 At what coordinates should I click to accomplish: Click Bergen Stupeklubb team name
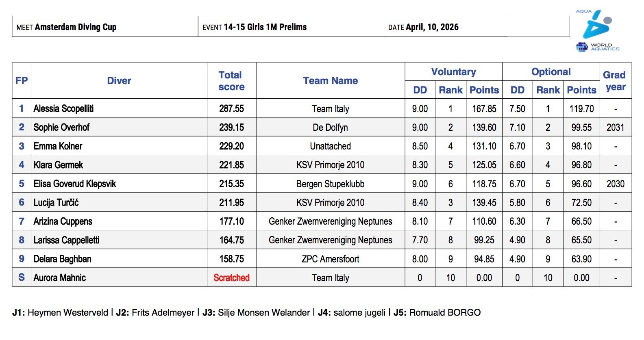coord(330,184)
